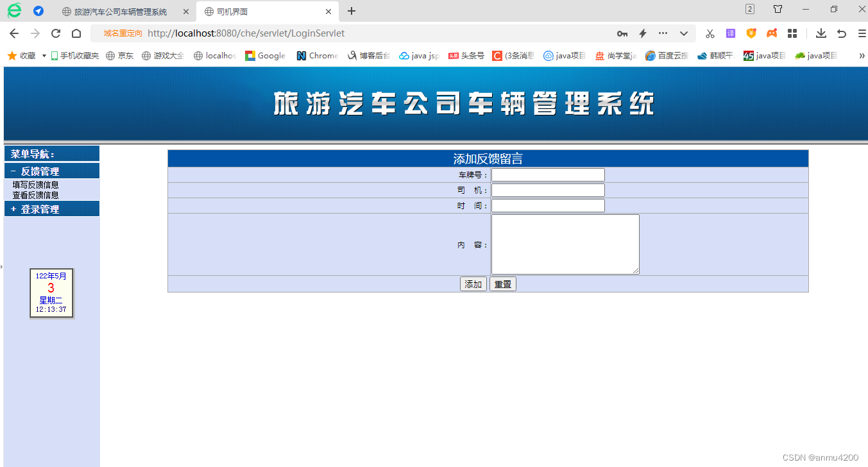868x467 pixels.
Task: Open the 韩顺平 bookmark
Action: (715, 56)
